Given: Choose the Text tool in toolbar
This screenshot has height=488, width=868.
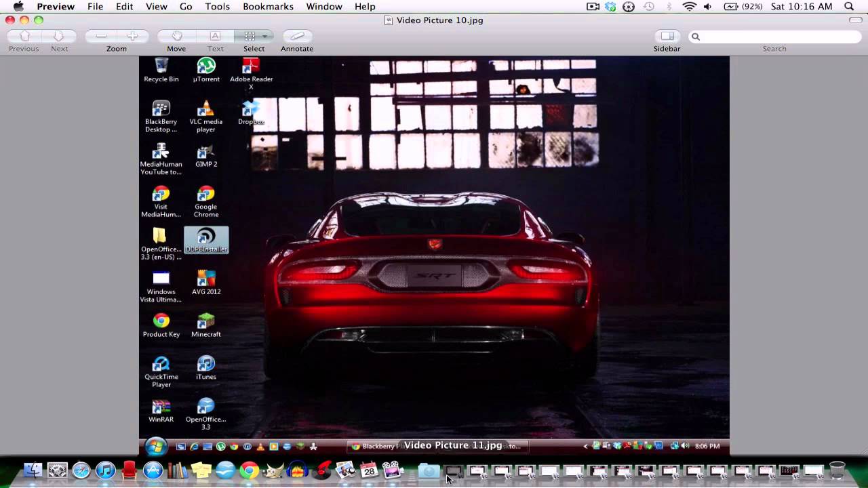Looking at the screenshot, I should pos(215,36).
